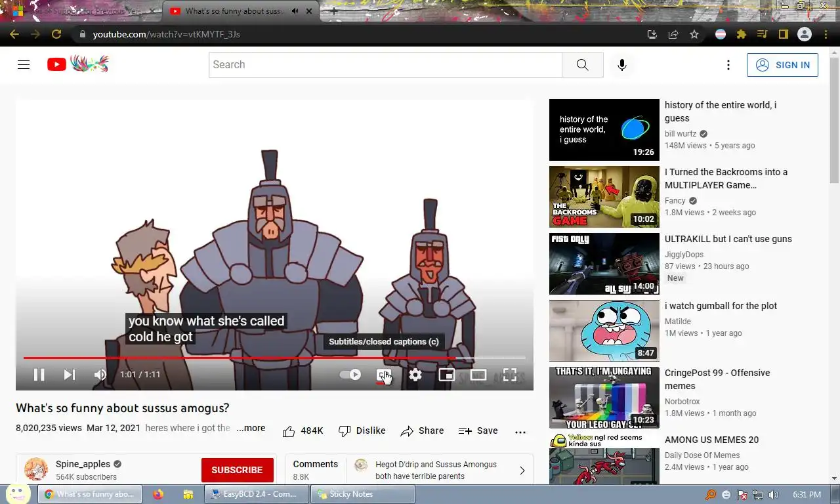
Task: Open more actions ellipsis under video
Action: pyautogui.click(x=520, y=432)
